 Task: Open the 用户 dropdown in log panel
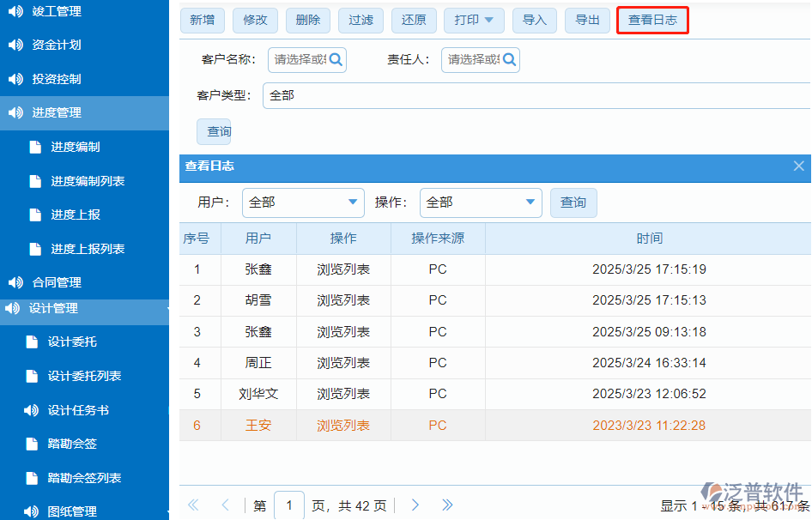[303, 203]
